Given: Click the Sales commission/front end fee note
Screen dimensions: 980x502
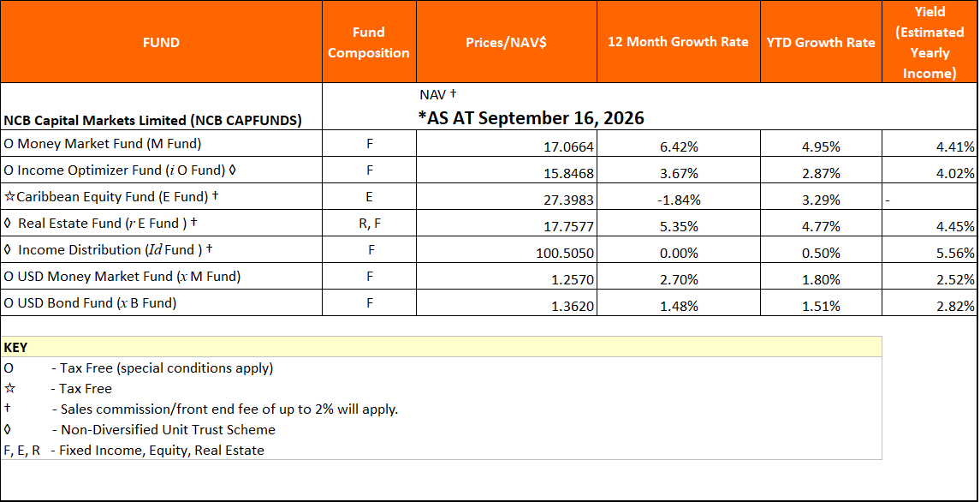Looking at the screenshot, I should pos(225,409).
